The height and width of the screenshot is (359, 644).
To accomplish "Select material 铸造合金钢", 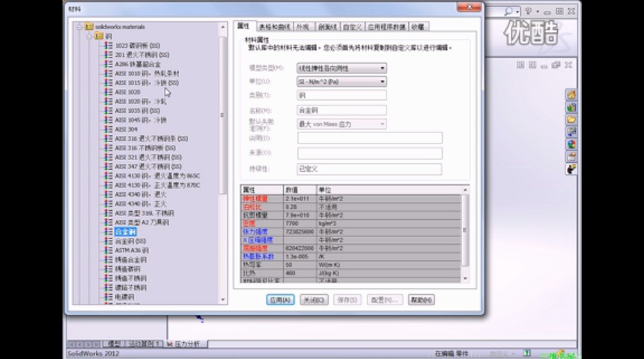I will (130, 260).
